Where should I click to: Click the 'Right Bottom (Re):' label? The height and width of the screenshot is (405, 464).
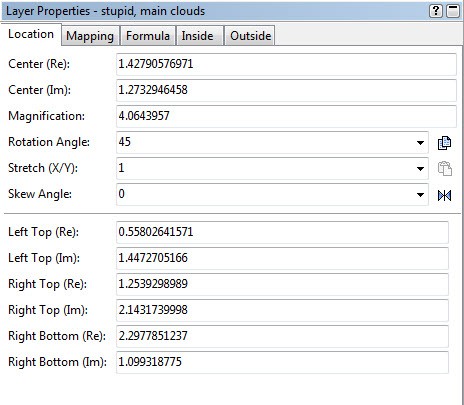pos(57,336)
